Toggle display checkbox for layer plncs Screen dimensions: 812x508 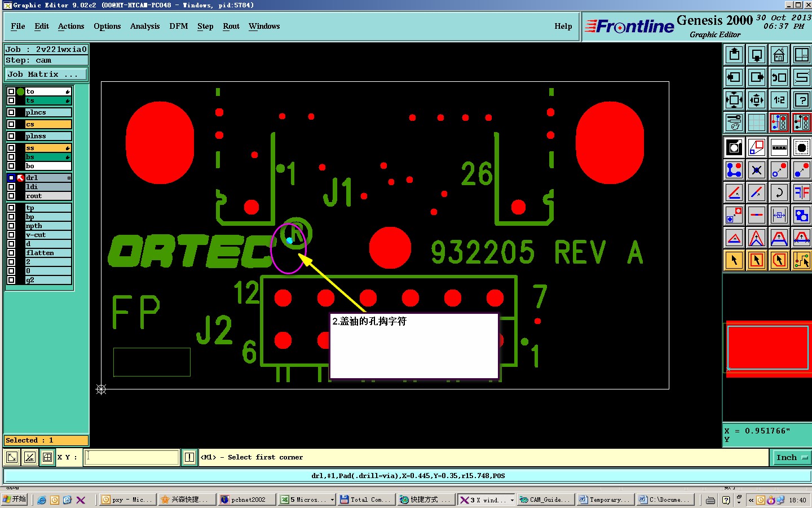coord(11,112)
